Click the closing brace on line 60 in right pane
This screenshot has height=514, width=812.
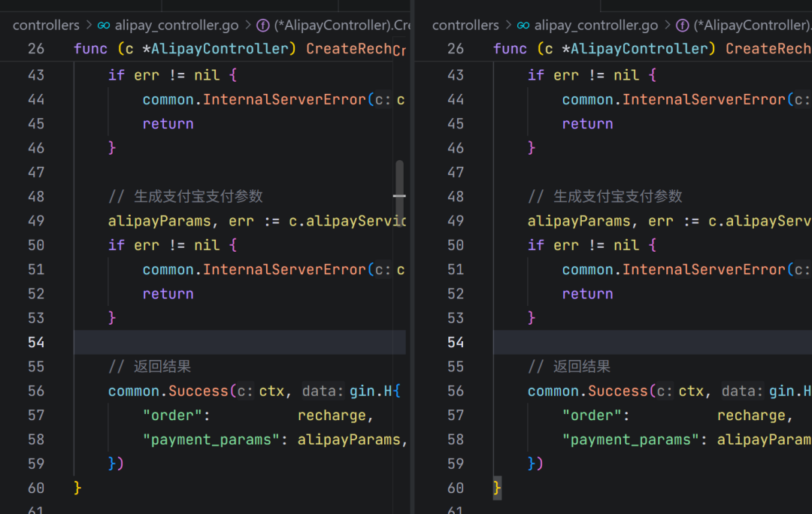tap(497, 488)
